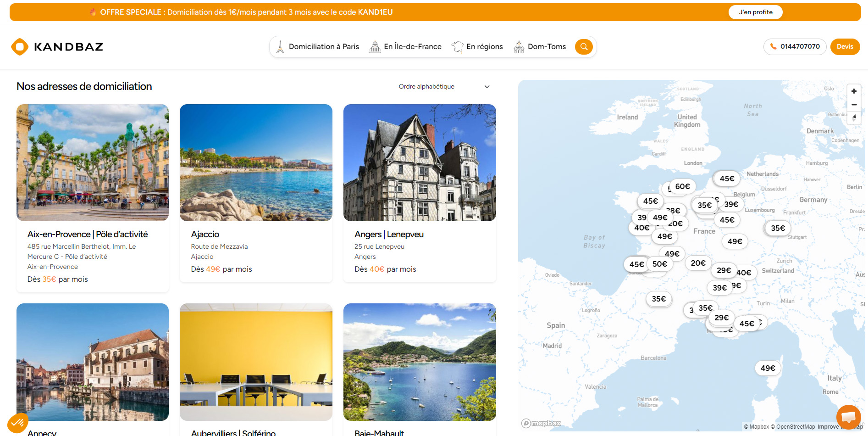Click the orange double-checkmark badge icon
This screenshot has height=436, width=868.
coord(18,422)
